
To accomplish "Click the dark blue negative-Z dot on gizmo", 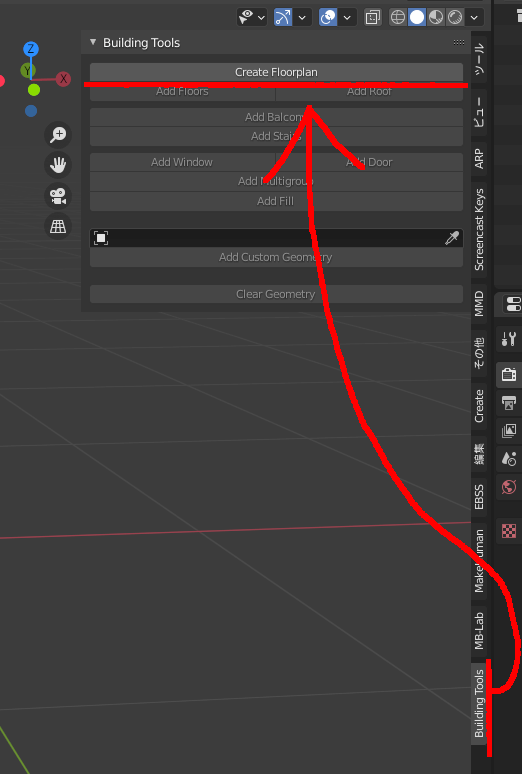I will pyautogui.click(x=31, y=111).
